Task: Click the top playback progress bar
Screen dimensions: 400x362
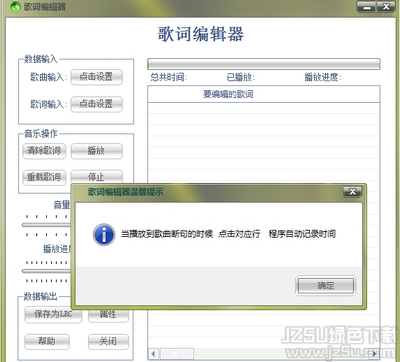Action: pos(264,64)
